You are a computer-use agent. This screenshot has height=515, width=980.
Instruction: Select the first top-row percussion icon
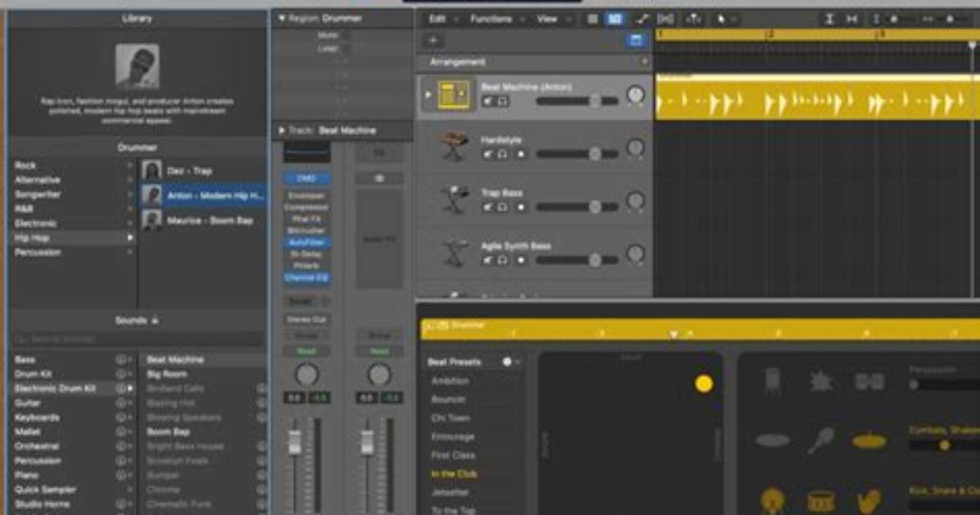pyautogui.click(x=774, y=381)
